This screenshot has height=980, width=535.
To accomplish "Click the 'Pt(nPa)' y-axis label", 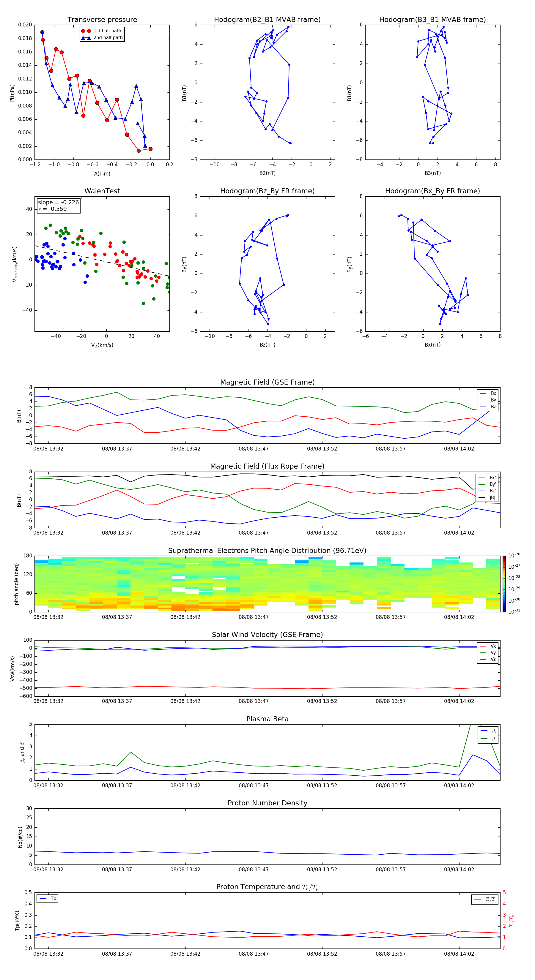I will (x=12, y=93).
